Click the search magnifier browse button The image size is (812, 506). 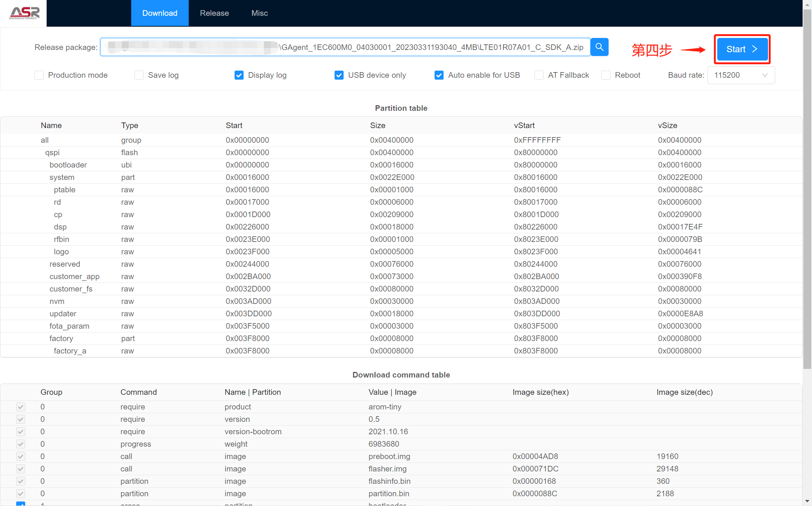pos(599,47)
